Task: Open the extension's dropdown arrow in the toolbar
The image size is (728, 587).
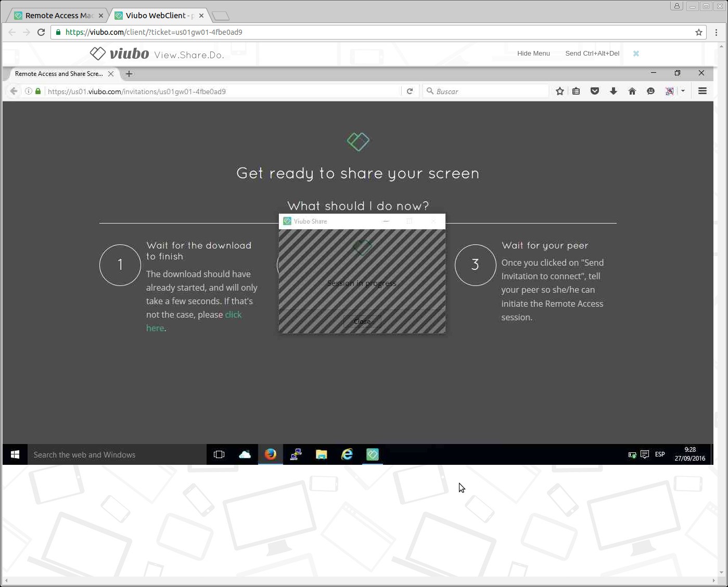Action: pos(683,91)
